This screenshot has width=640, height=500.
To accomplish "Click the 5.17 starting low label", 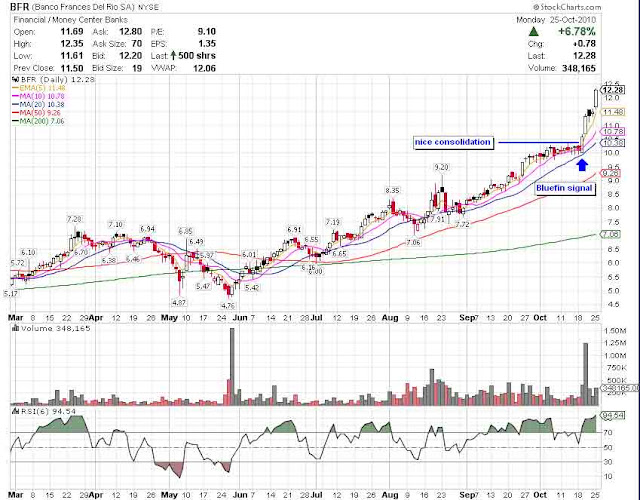I will [x=11, y=293].
